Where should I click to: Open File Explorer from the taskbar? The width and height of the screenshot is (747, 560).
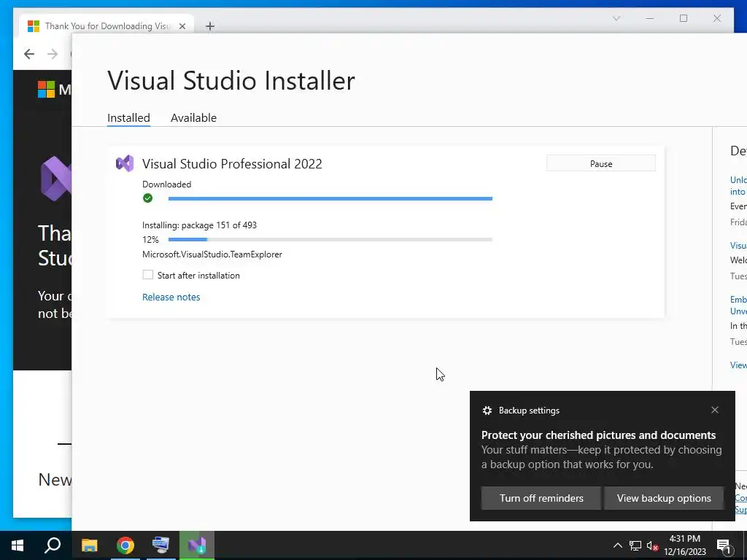coord(89,545)
